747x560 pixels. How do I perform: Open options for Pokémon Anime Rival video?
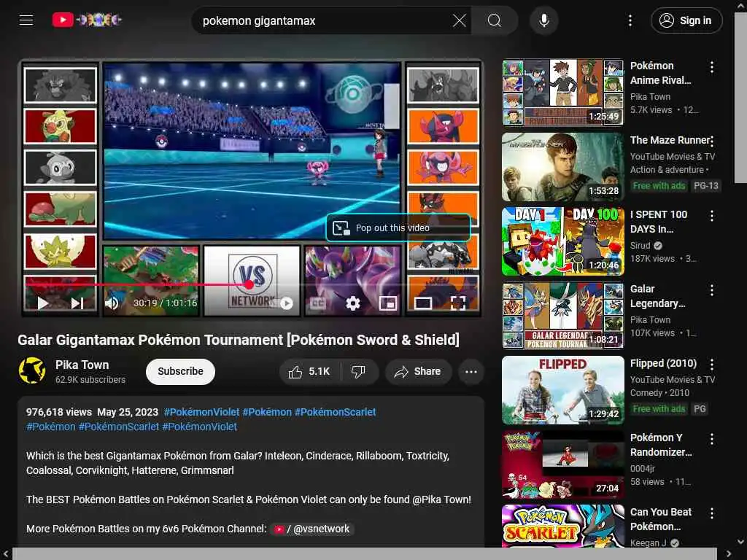712,67
